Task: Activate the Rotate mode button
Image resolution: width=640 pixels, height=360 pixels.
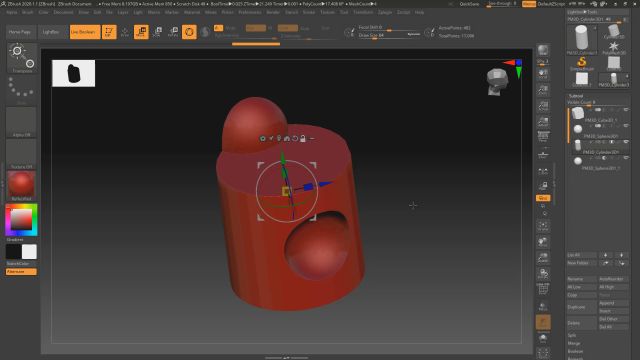Action: click(x=173, y=32)
